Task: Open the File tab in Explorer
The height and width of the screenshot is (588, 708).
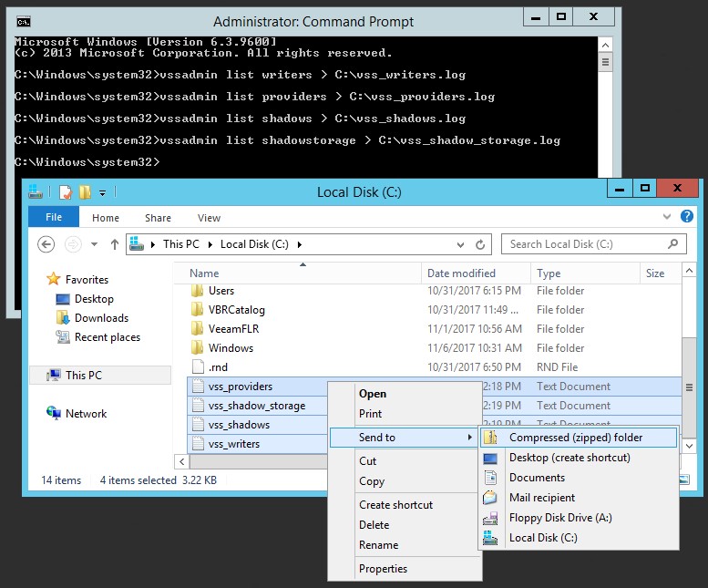Action: coord(54,217)
